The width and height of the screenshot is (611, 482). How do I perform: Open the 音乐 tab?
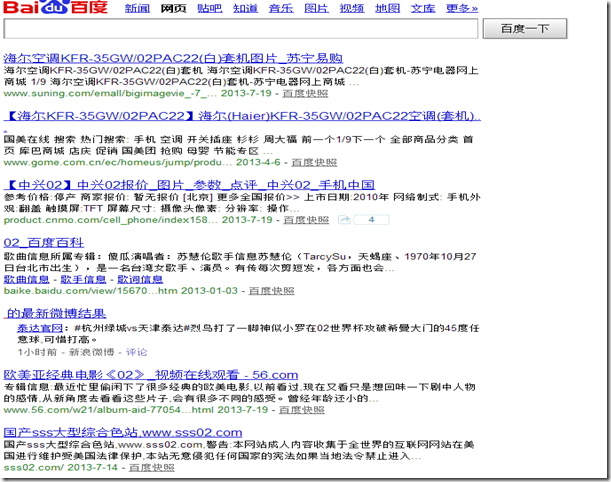[x=281, y=8]
